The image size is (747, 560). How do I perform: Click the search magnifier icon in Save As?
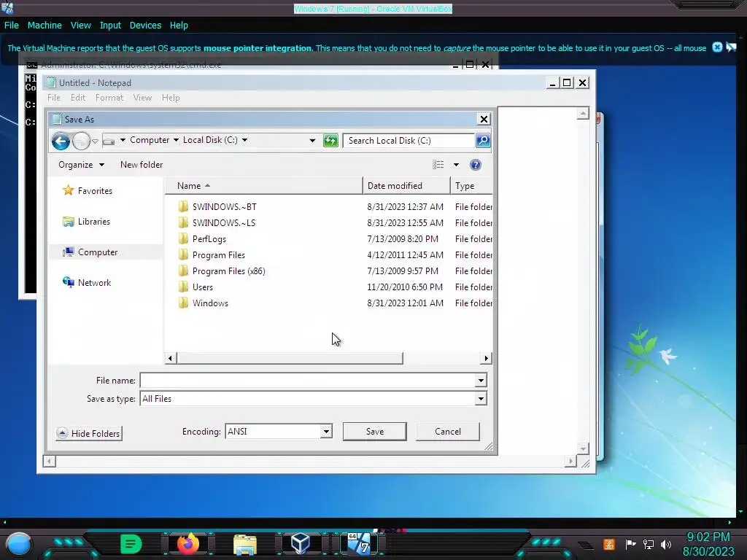[x=483, y=141]
